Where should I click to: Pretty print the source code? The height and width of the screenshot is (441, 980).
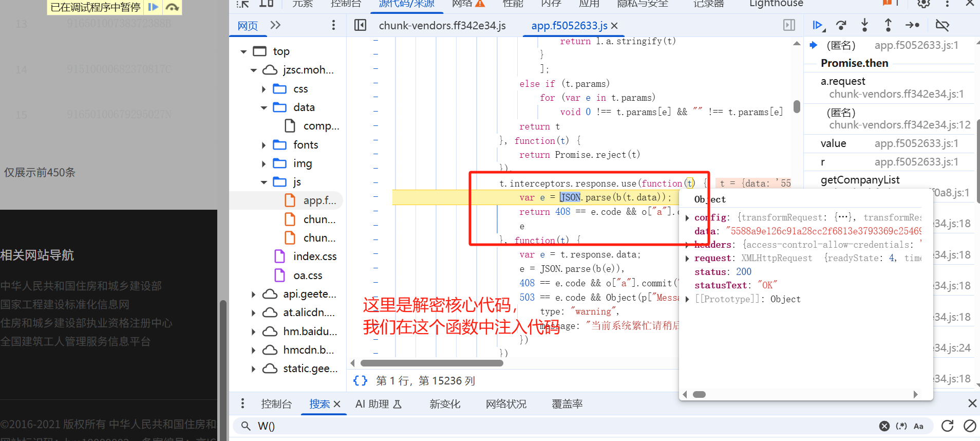pyautogui.click(x=361, y=381)
